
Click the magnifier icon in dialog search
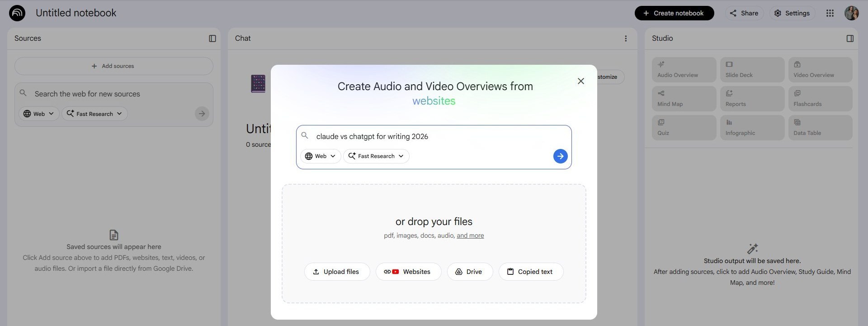click(305, 135)
